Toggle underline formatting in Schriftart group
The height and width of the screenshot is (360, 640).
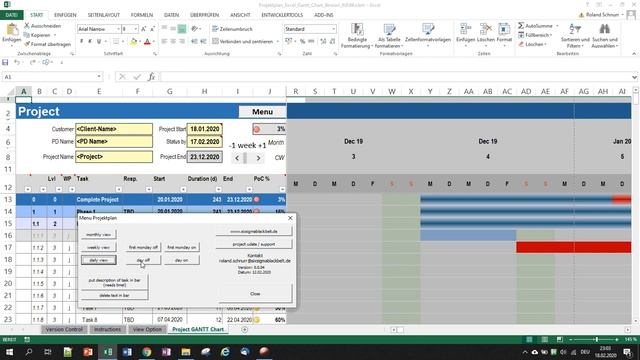tap(99, 41)
